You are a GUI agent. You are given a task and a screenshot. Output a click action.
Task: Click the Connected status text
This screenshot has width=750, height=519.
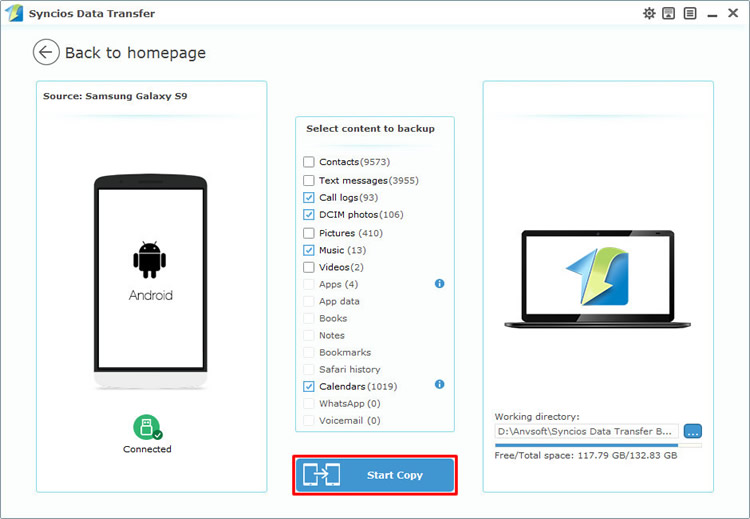tap(147, 449)
